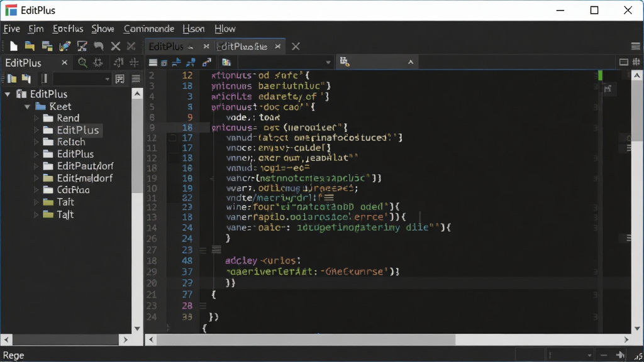Click the copy folder icon in the side panel toolbar

coord(26,79)
